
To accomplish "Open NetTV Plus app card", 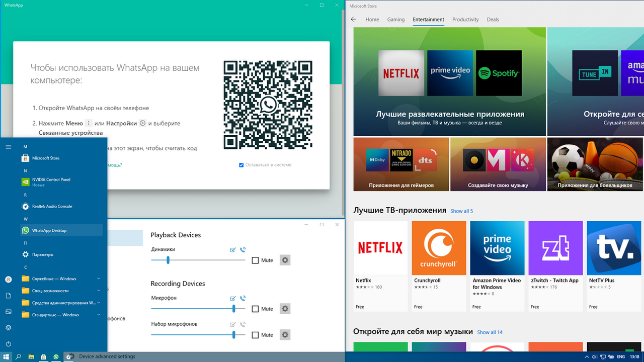I will [614, 266].
